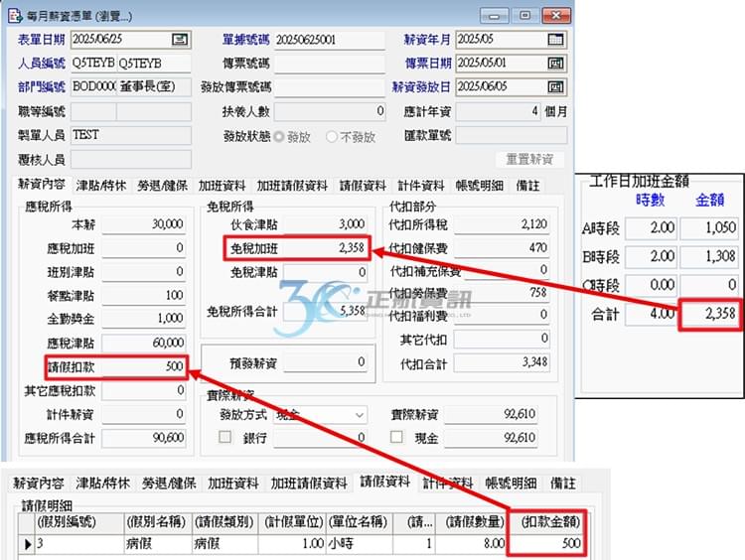Tick the 現金 checkbox
The height and width of the screenshot is (560, 745).
396,437
